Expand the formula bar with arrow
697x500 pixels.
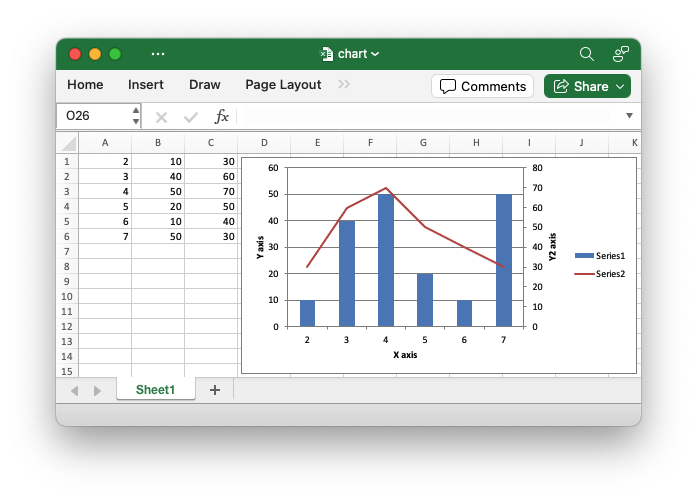click(629, 116)
